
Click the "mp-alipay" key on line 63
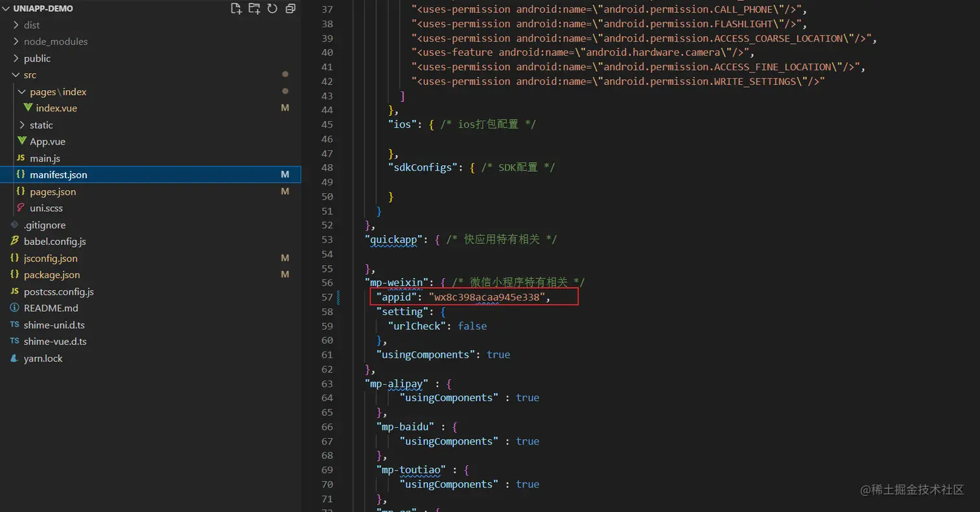397,384
